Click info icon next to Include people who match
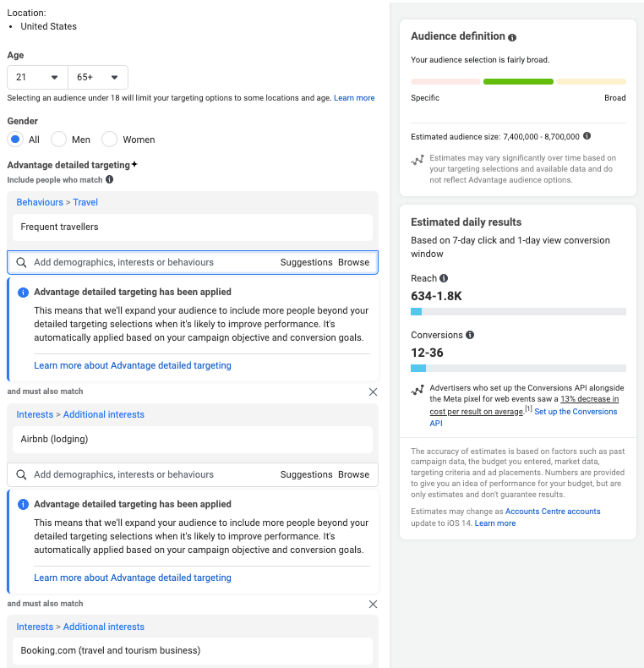Viewport: 644px width, 668px height. tap(109, 180)
